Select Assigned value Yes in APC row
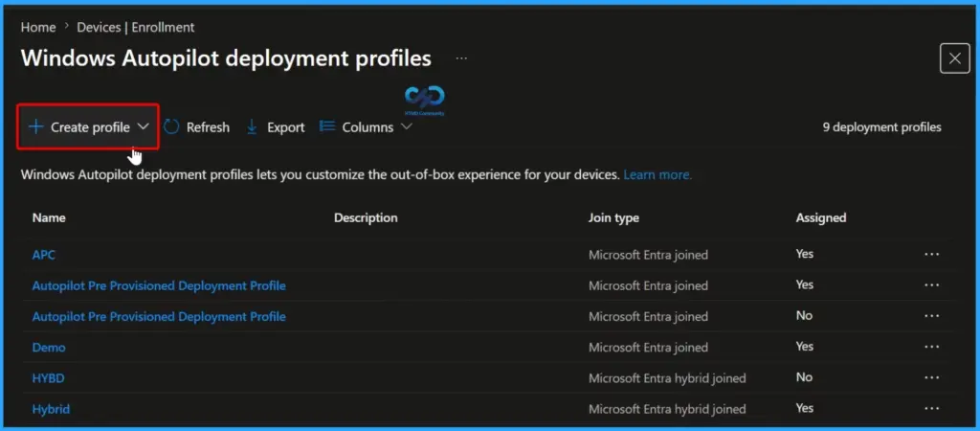Image resolution: width=980 pixels, height=431 pixels. click(x=804, y=254)
